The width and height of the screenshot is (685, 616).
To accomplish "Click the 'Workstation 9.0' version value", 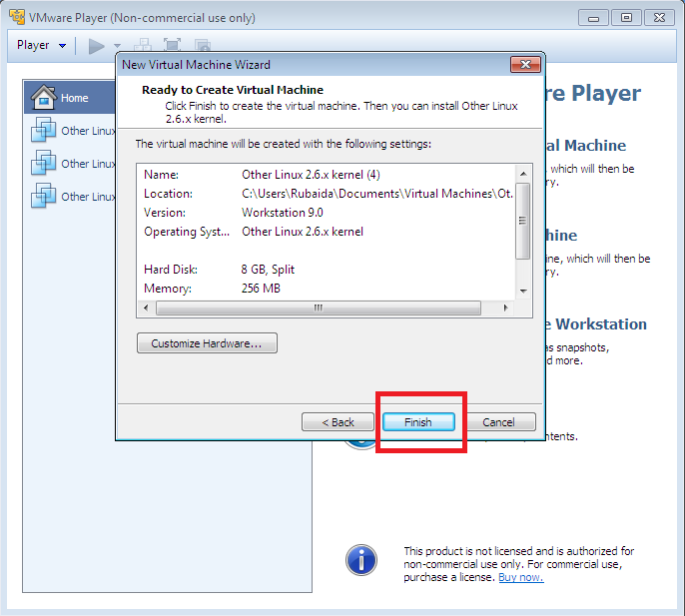I will coord(283,213).
